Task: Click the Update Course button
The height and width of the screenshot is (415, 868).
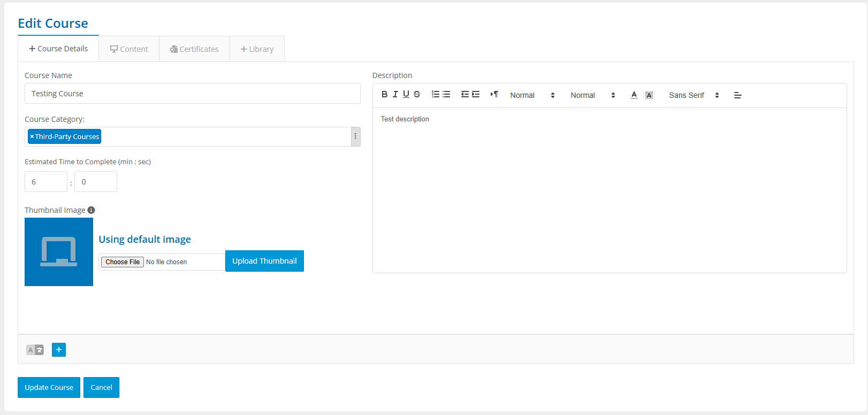Action: 49,388
